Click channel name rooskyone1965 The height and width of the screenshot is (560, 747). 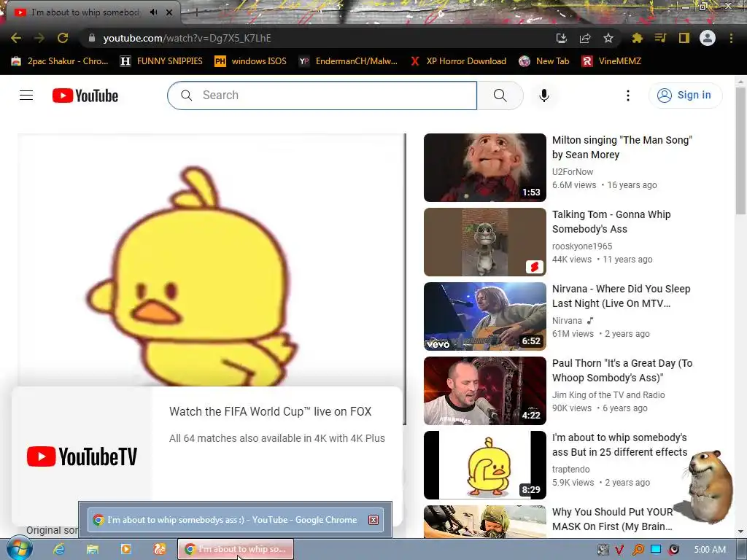click(582, 246)
